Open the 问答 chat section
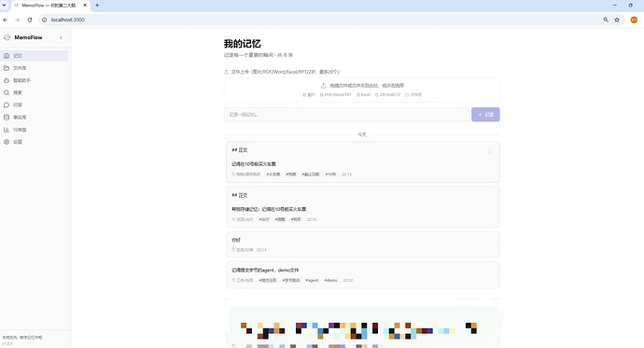This screenshot has width=644, height=348. tap(35, 105)
